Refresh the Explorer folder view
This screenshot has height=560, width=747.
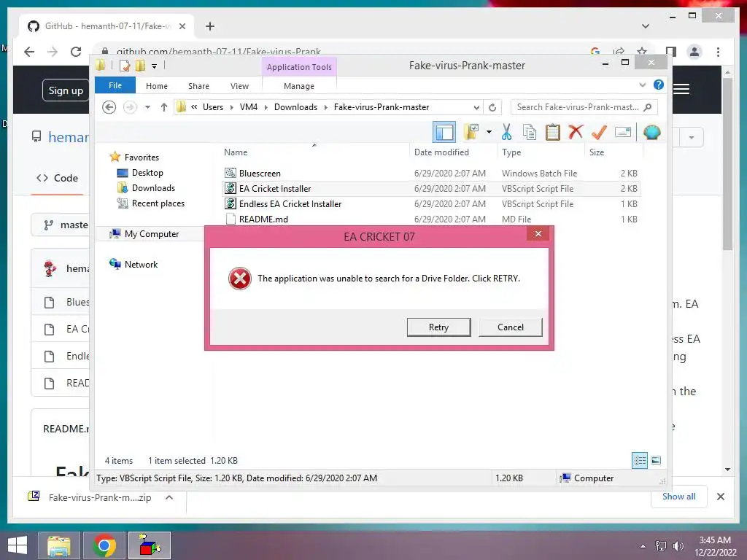(492, 107)
